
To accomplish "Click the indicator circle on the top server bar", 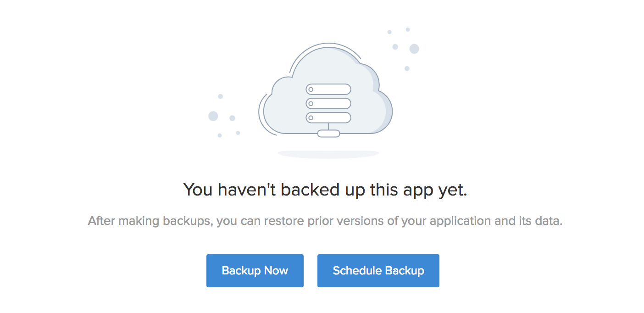I will [311, 89].
